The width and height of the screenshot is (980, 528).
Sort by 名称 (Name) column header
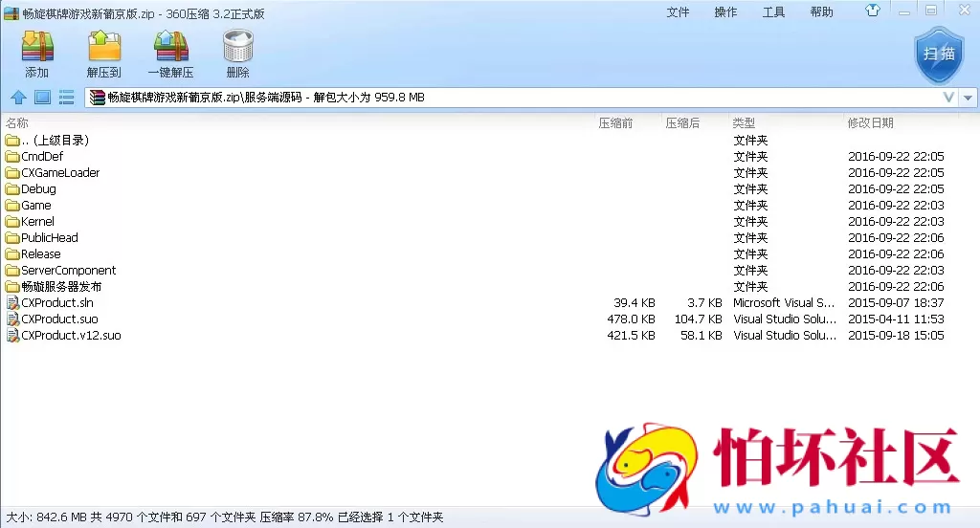(17, 123)
